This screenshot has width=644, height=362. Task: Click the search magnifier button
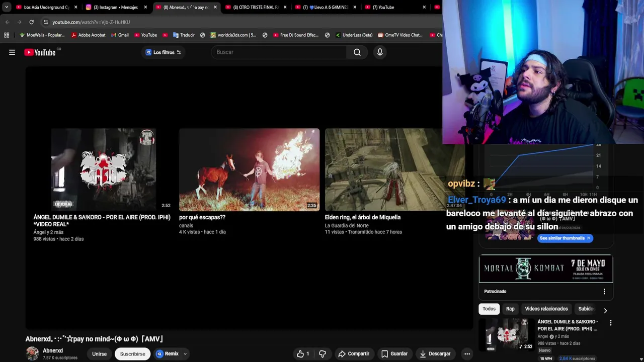(357, 52)
